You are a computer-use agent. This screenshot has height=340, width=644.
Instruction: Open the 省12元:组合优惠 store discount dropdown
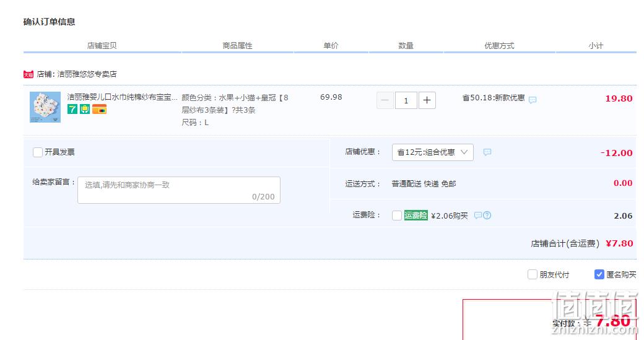pyautogui.click(x=432, y=152)
